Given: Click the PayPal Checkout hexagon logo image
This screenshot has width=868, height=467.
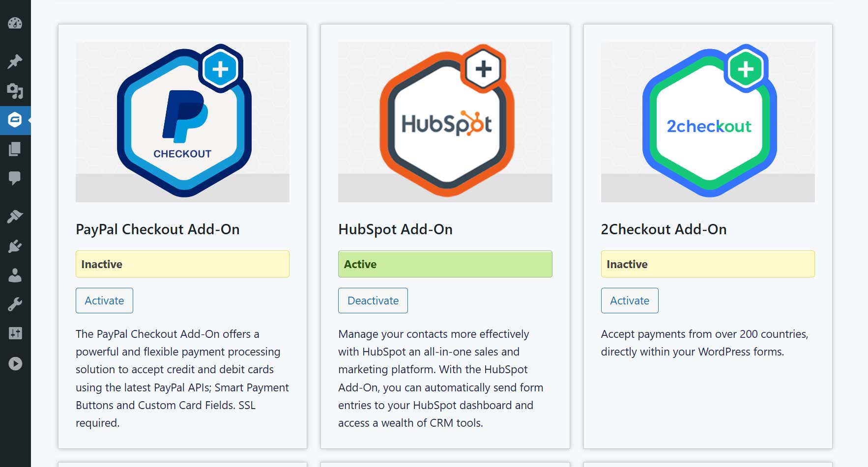Looking at the screenshot, I should 183,122.
